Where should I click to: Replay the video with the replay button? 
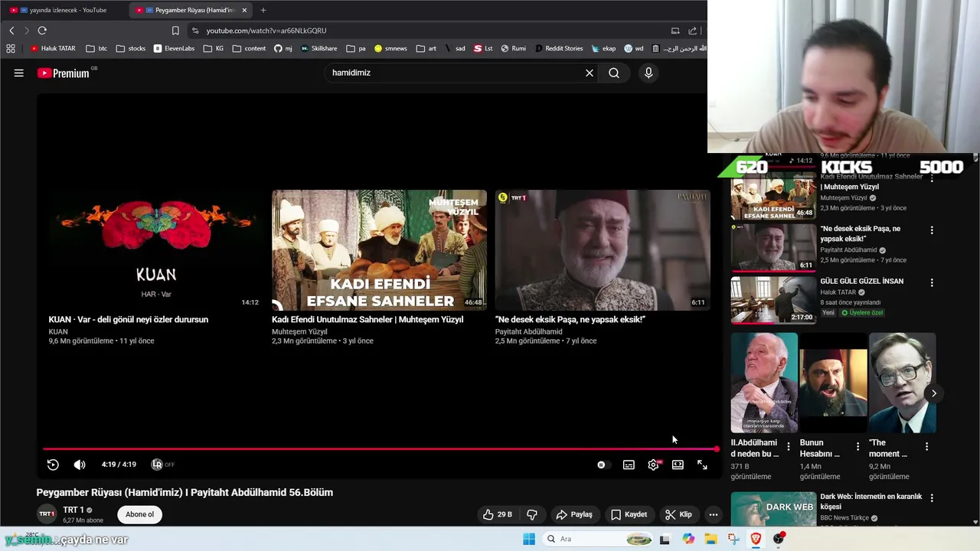point(53,465)
